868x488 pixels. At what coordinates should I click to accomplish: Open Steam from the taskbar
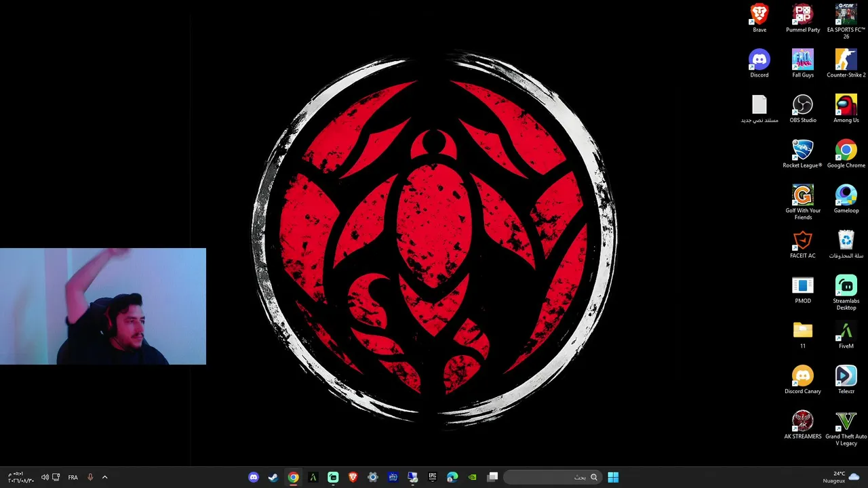tap(273, 477)
